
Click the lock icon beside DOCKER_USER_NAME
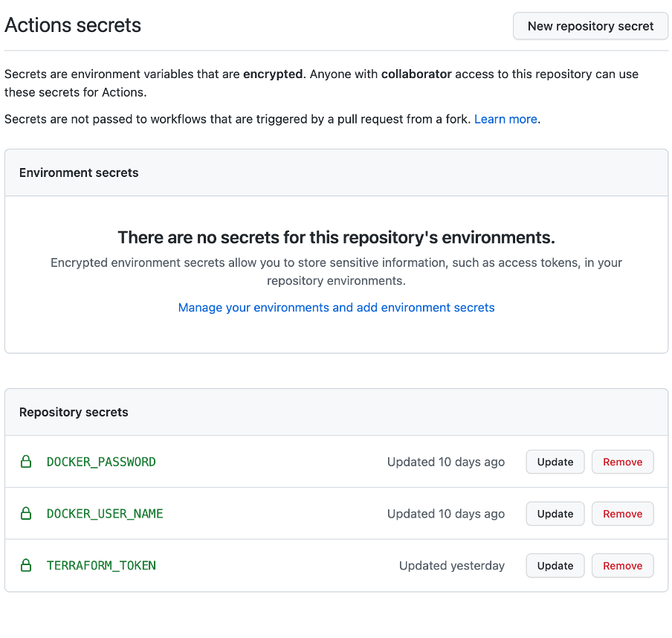click(x=26, y=513)
